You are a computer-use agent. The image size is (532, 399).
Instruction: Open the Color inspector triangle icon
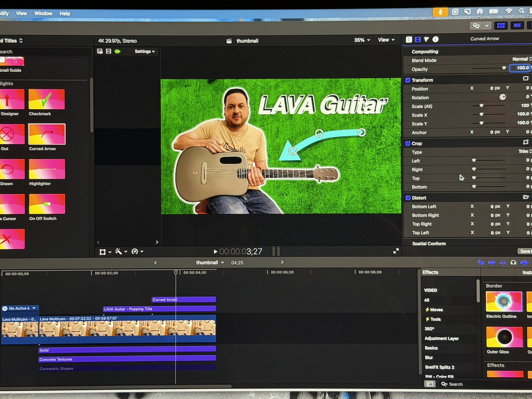tap(426, 39)
